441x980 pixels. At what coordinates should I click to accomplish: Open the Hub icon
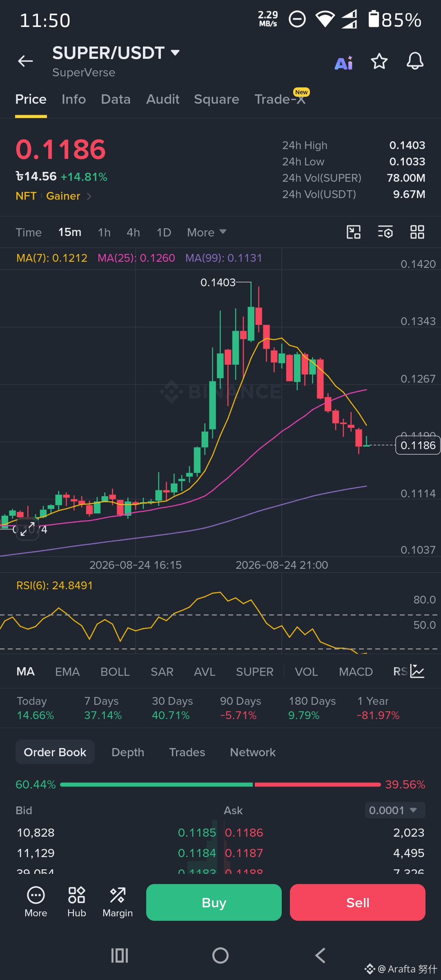77,902
